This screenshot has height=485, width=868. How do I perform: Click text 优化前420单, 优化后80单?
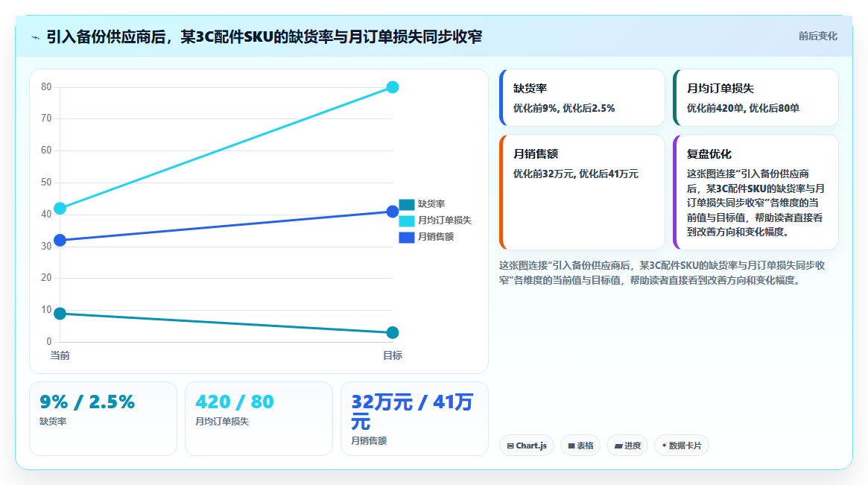(742, 109)
